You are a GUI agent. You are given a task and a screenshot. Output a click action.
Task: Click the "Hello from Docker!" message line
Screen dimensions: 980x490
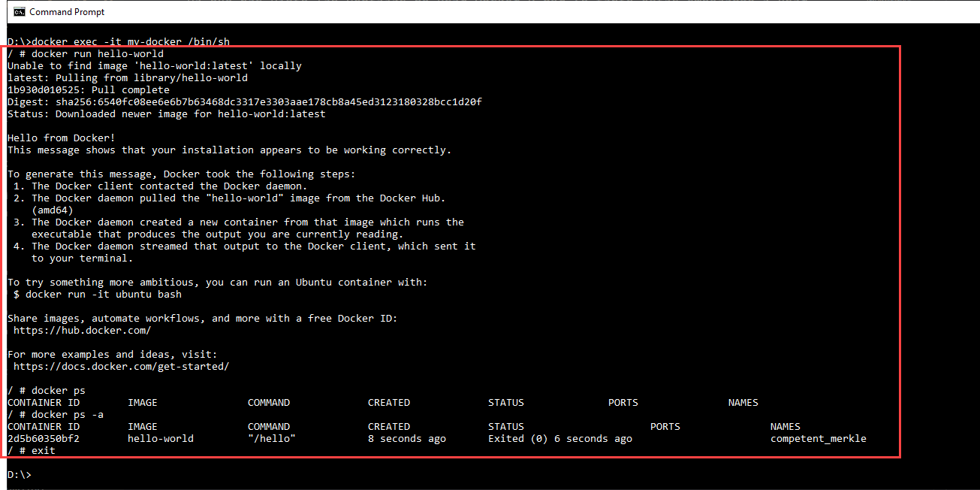coord(62,138)
